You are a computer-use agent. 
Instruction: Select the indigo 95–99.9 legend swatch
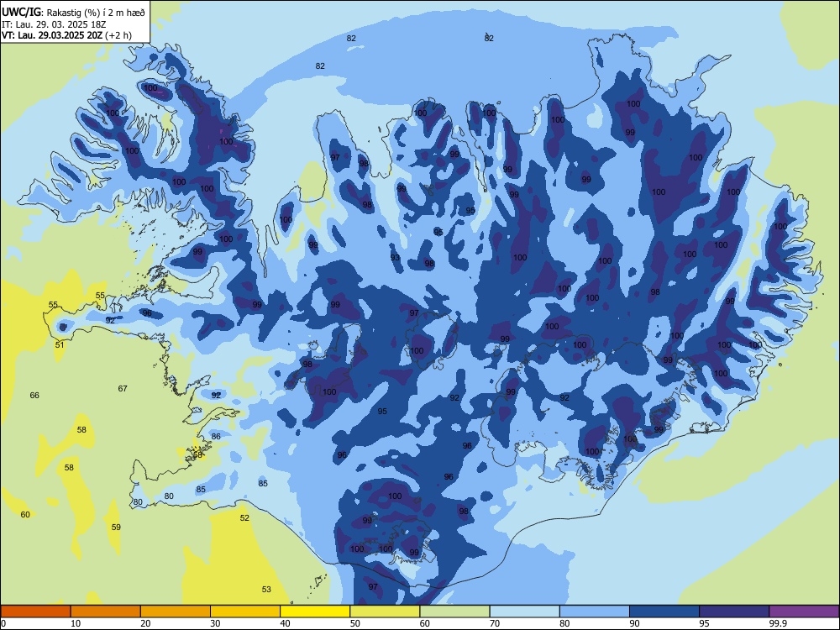coord(734,612)
